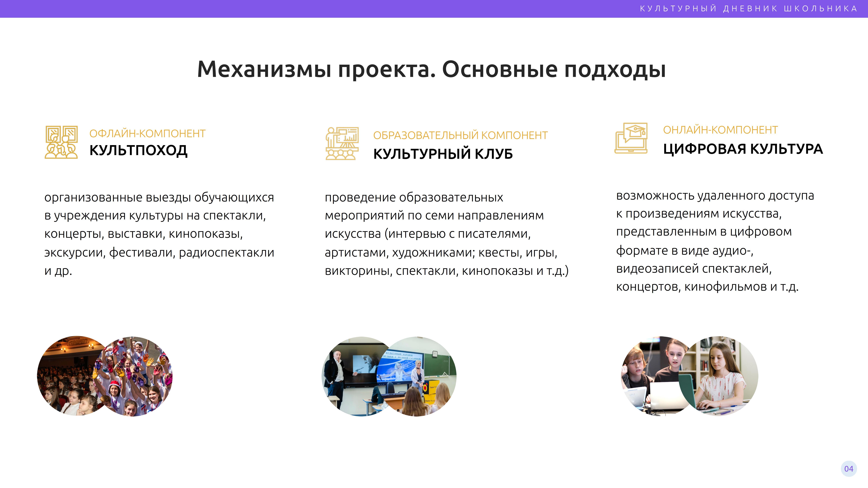Click the line организованные выезды обучающихся
Viewport: 868px width, 488px height.
click(x=159, y=197)
